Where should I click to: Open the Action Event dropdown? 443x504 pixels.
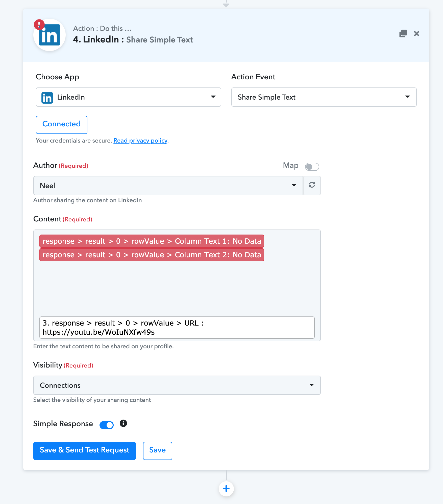(324, 97)
